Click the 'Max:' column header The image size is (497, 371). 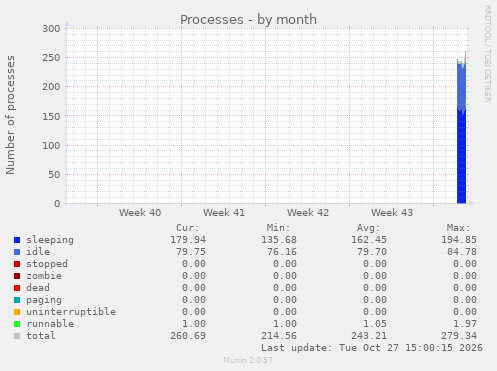click(458, 228)
